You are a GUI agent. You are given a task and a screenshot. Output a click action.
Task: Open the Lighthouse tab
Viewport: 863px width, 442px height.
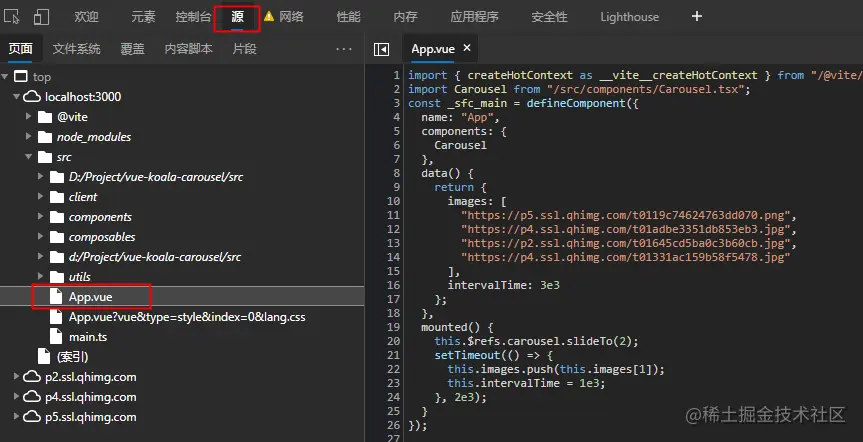(x=630, y=17)
